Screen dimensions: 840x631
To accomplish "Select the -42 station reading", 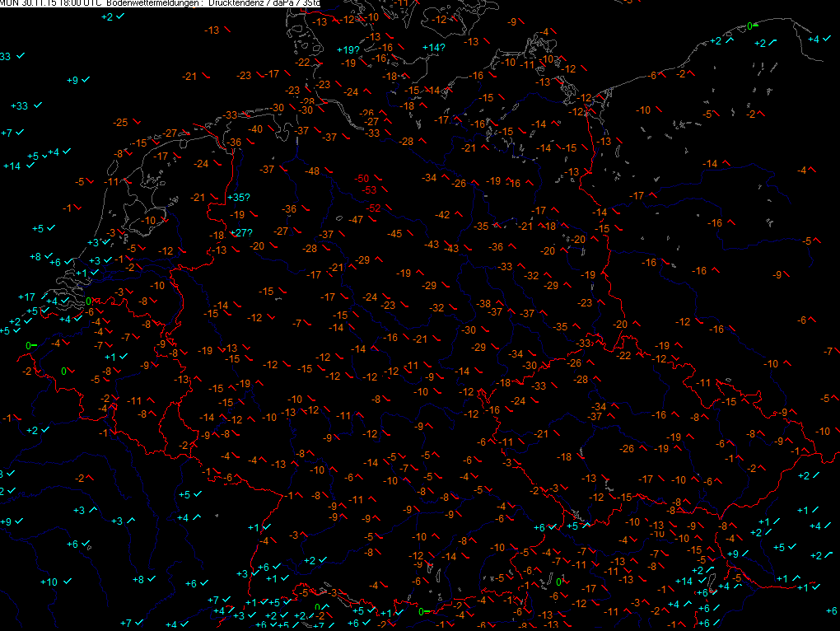I will (x=442, y=214).
